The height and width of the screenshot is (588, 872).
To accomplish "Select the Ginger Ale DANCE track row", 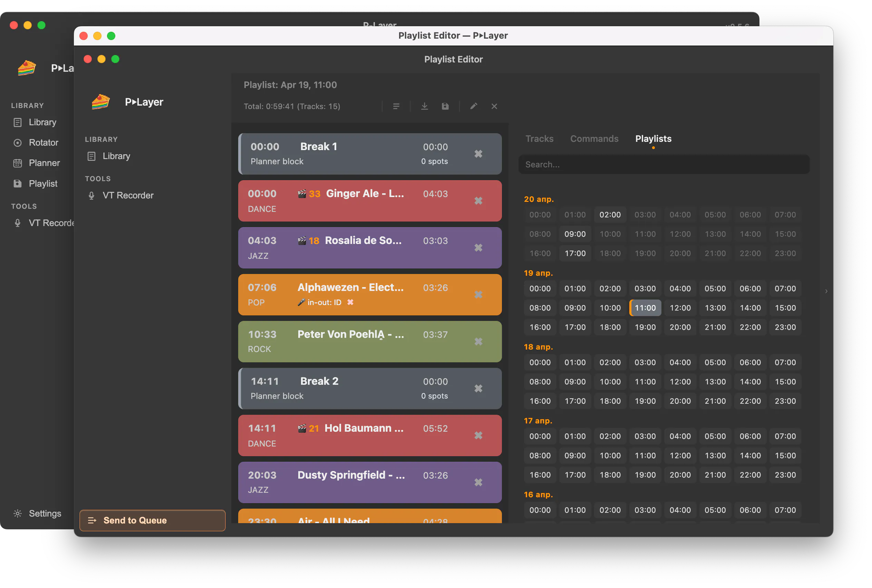I will (x=370, y=200).
